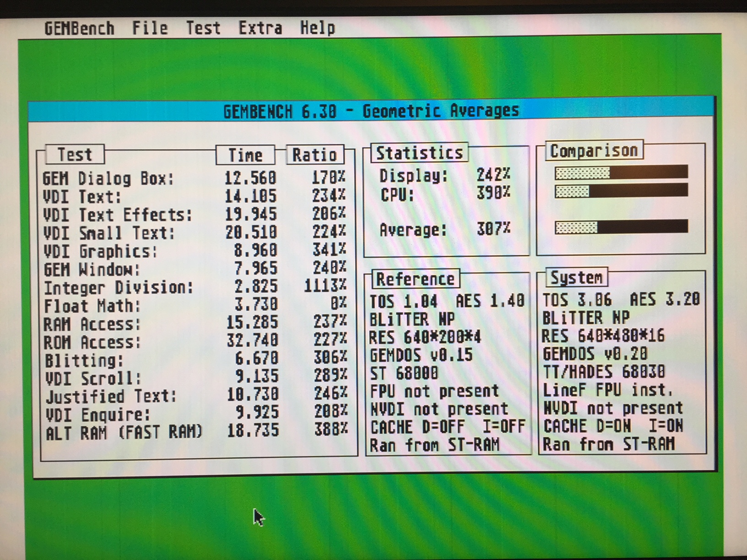
Task: Click 'TOS 1.04 AES 1.40' in Reference
Action: coord(447,301)
